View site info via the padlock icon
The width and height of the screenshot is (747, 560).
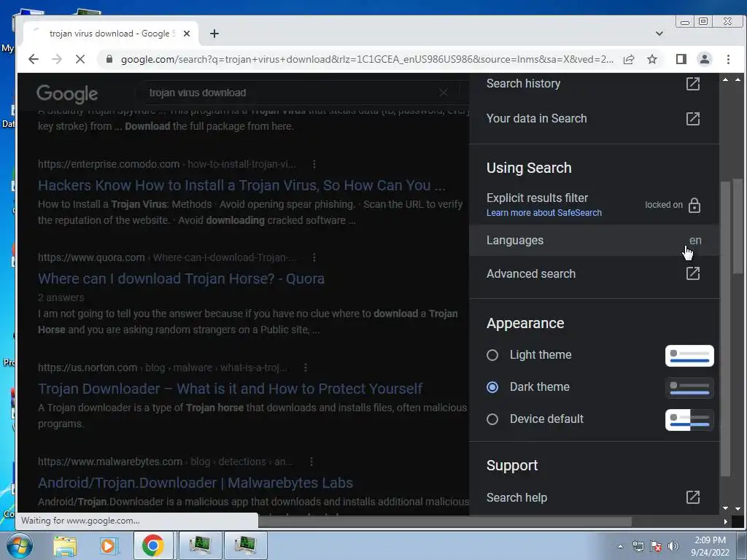coord(109,59)
